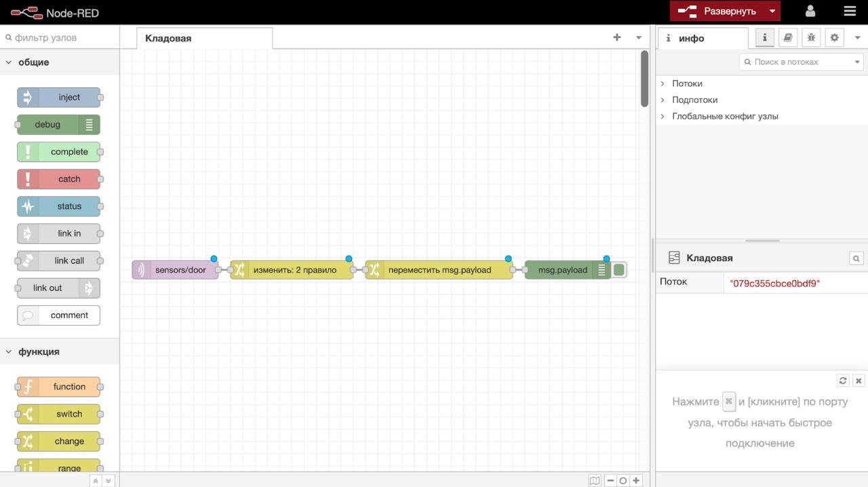This screenshot has height=487, width=868.
Task: Refresh the quick-connect tip
Action: tap(843, 381)
